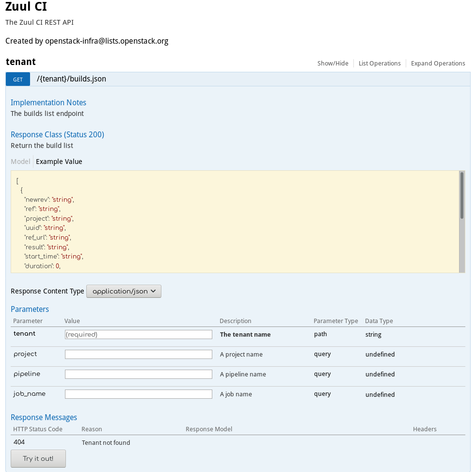
Task: Click the 'Response Content Type' label
Action: point(48,291)
